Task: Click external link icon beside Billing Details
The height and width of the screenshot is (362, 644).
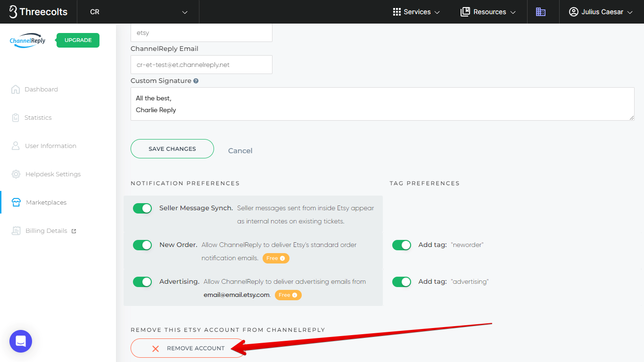Action: point(74,231)
